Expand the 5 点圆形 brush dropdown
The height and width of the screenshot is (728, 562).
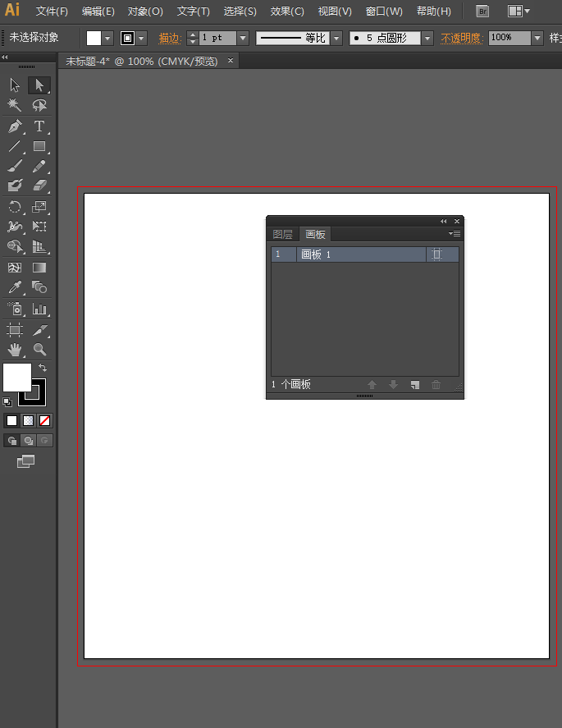[427, 38]
